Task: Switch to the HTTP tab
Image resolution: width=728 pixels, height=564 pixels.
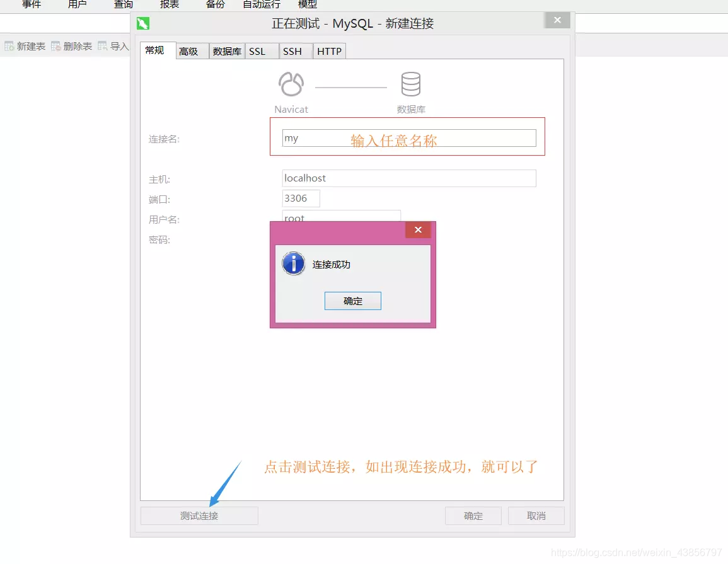Action: coord(328,51)
